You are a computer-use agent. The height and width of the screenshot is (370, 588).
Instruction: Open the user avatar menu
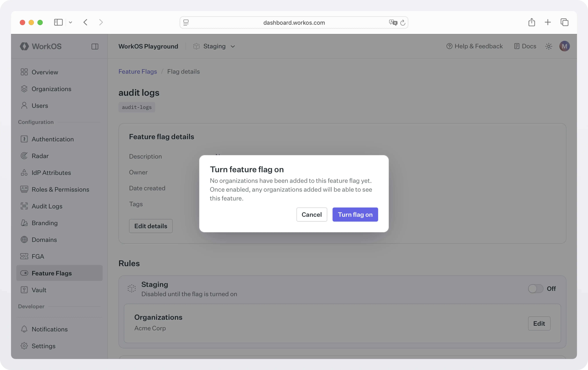565,46
